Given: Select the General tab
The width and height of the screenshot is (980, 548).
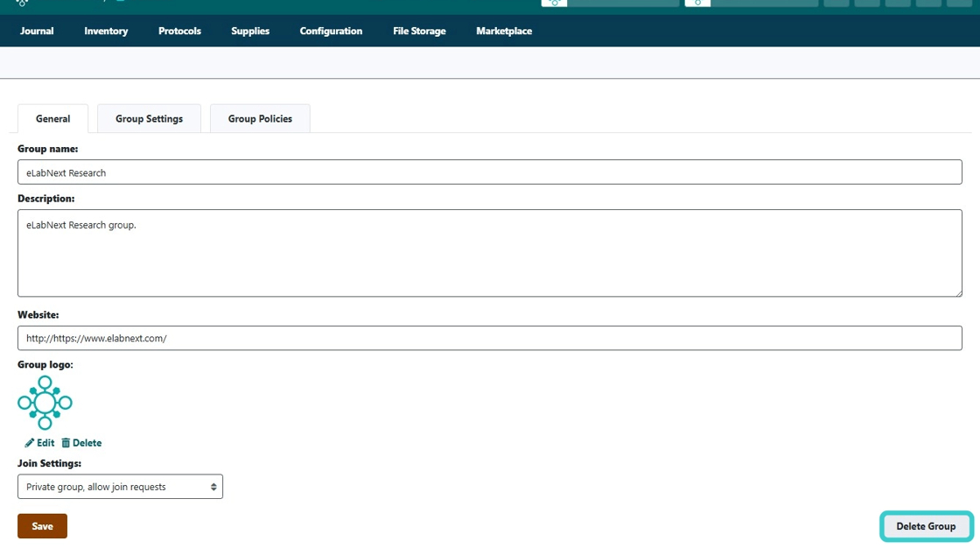Looking at the screenshot, I should click(x=52, y=119).
